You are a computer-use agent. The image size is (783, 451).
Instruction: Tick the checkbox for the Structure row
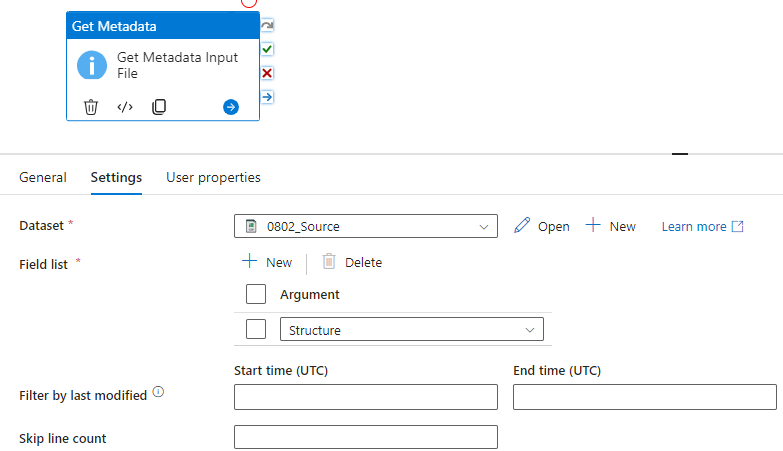click(x=256, y=329)
